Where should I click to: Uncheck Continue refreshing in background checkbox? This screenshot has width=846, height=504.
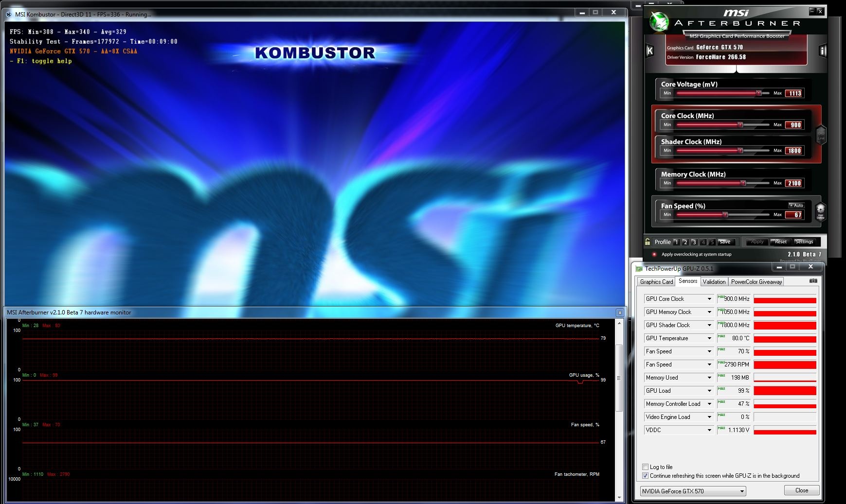coord(645,476)
